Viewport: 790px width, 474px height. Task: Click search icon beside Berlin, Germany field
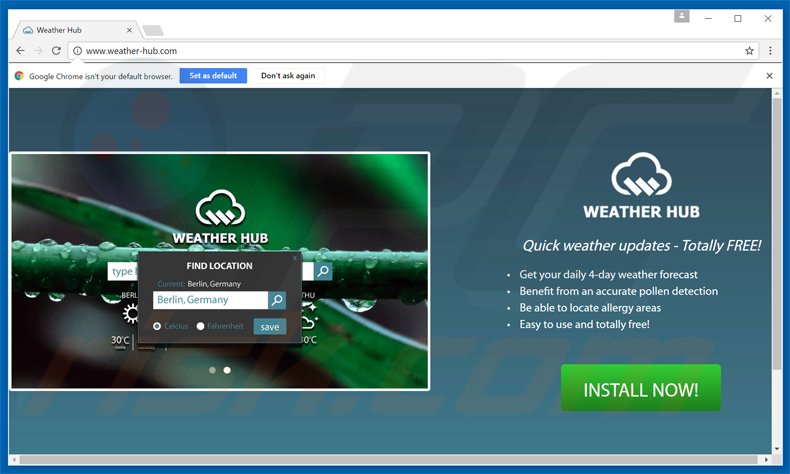277,300
